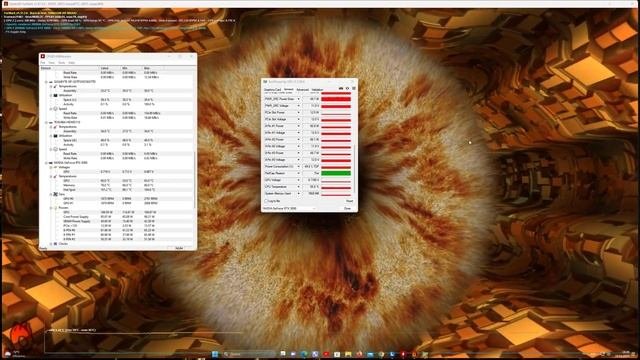640x360 pixels.
Task: Select the Memory temperature row under NVIDIA
Action: pyautogui.click(x=116, y=185)
